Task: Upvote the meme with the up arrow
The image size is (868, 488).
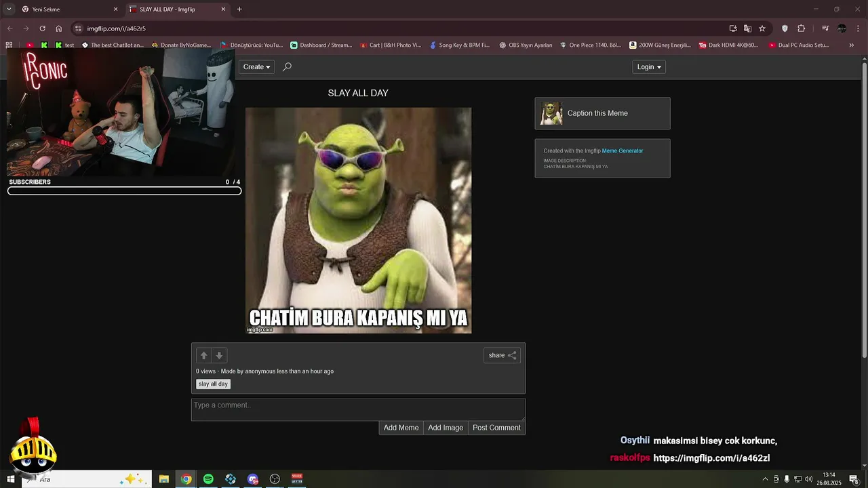Action: [x=204, y=355]
